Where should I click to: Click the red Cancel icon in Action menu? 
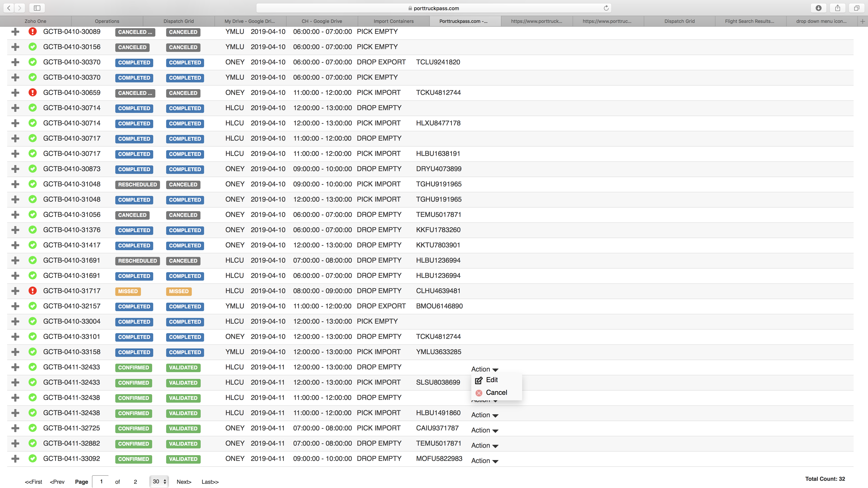coord(479,393)
